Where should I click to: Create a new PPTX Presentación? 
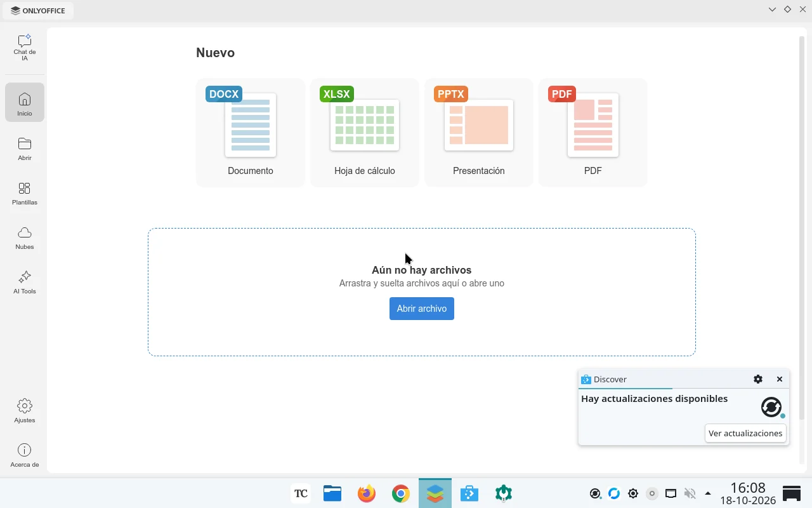click(479, 133)
